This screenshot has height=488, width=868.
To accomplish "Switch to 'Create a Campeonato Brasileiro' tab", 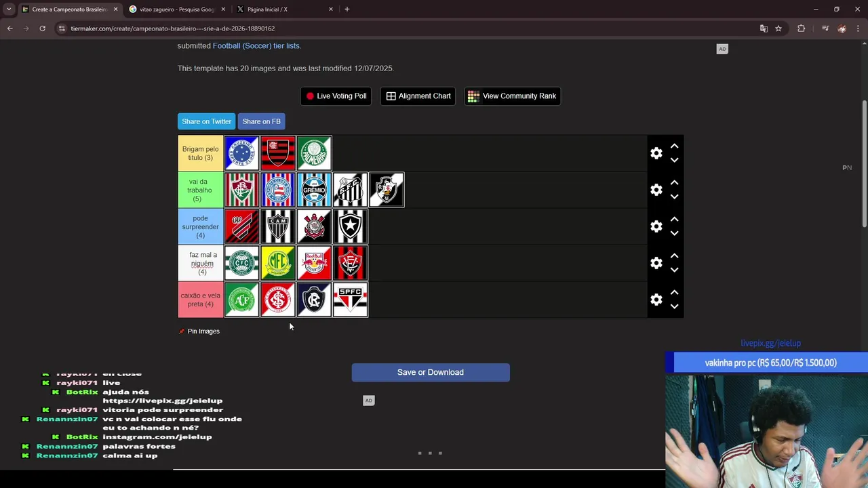I will click(x=69, y=9).
